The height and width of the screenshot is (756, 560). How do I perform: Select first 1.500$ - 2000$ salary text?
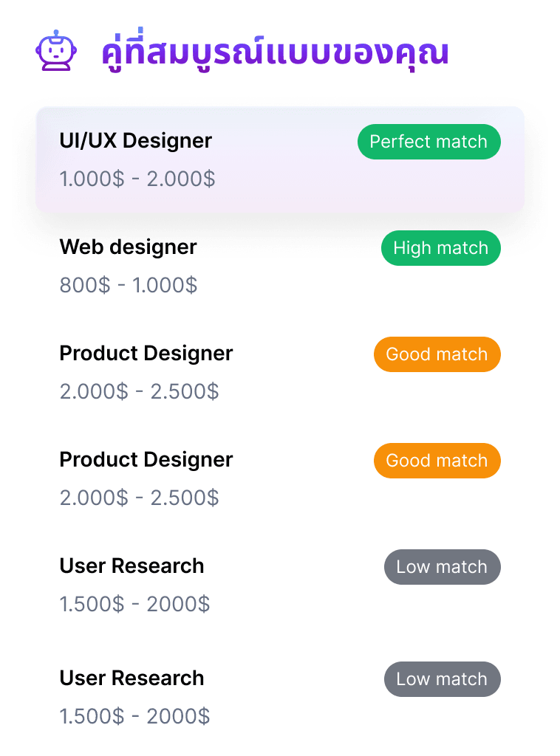134,604
